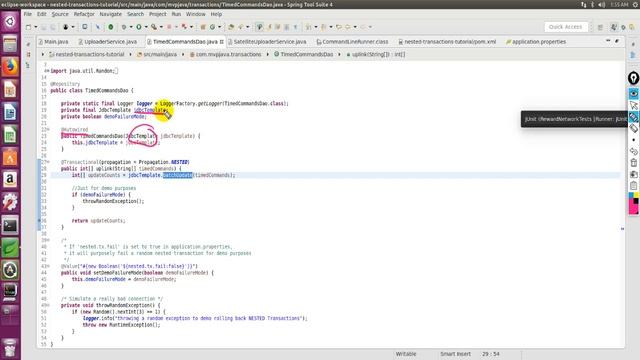Open the Window menu
This screenshot has width=640, height=360.
pos(196,14)
